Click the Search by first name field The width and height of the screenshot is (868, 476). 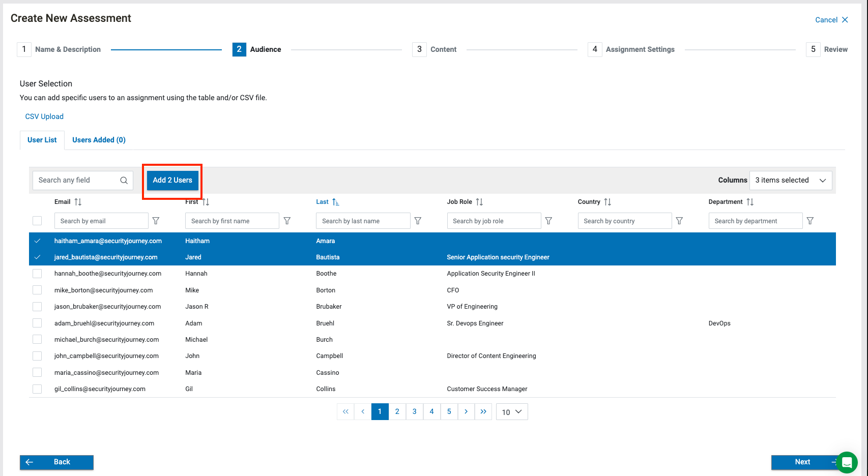click(232, 221)
